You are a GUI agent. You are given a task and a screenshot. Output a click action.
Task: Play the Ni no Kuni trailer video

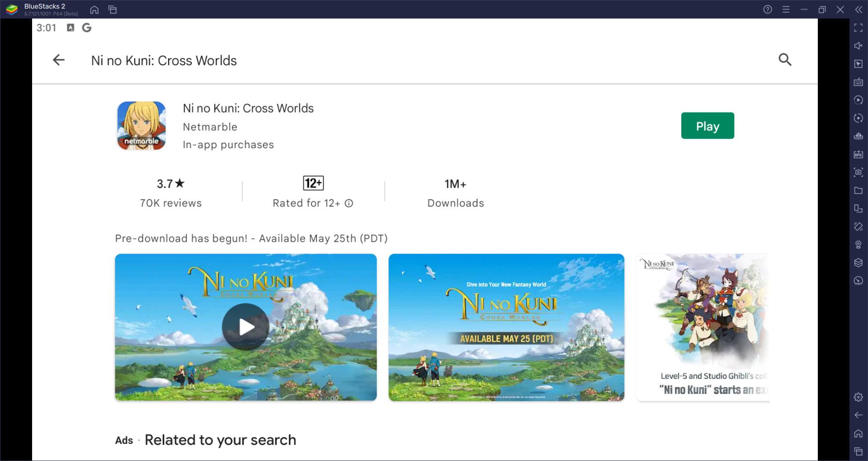(x=245, y=327)
